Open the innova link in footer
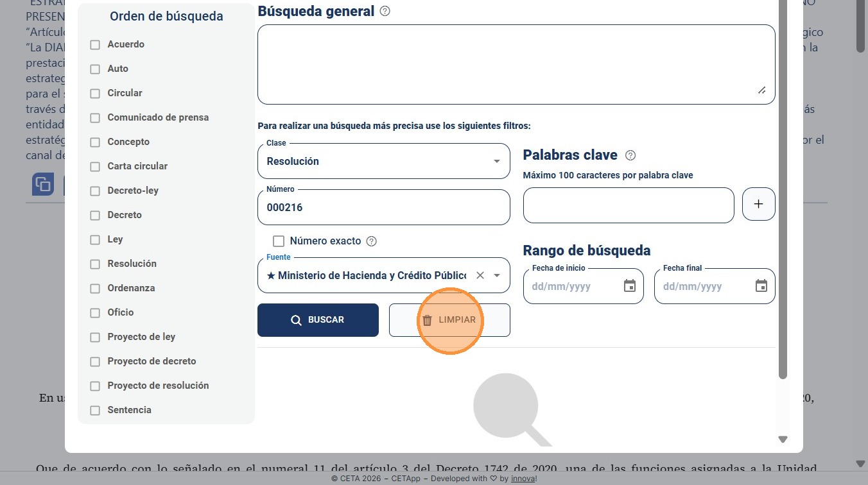Screen dimensions: 868x485 point(523,479)
